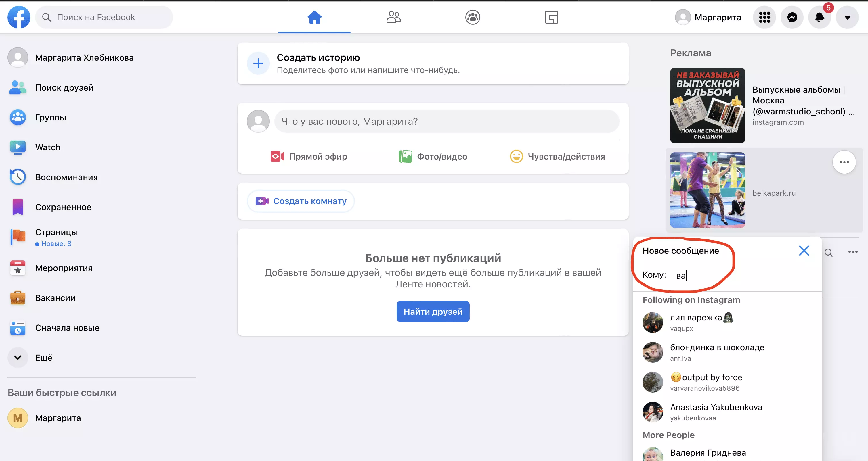Open Маргарита profile from top bar
The height and width of the screenshot is (461, 868).
(708, 17)
